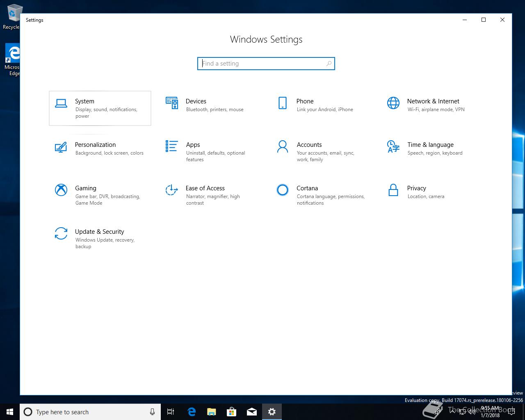Click 'Windows Update, recovery, backup' text
525x420 pixels.
tap(105, 243)
